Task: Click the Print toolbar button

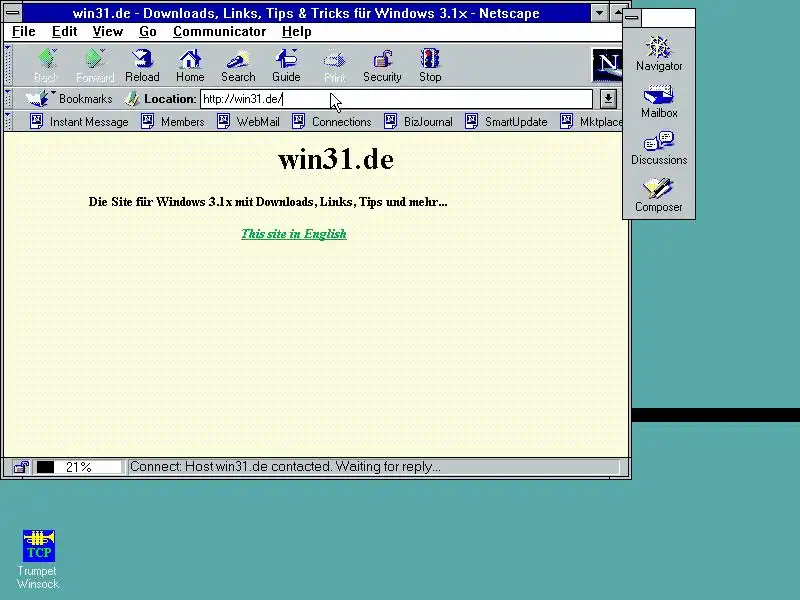Action: coord(334,65)
